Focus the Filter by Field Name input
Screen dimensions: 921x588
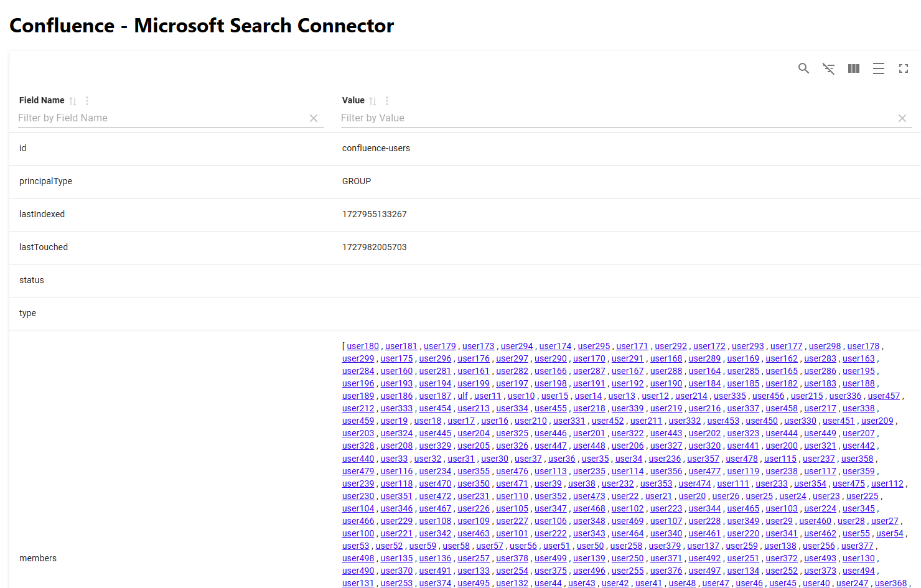[162, 118]
